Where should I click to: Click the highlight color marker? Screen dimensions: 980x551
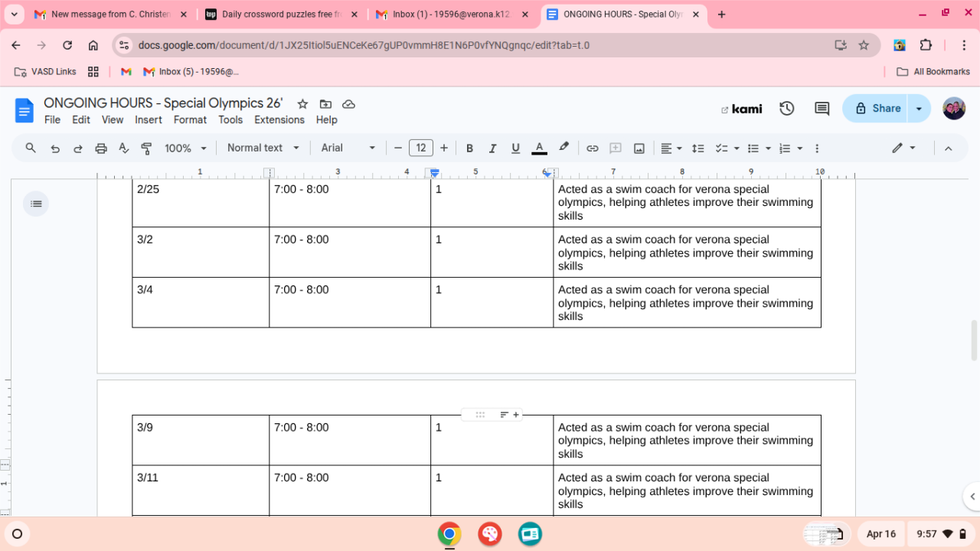click(563, 148)
